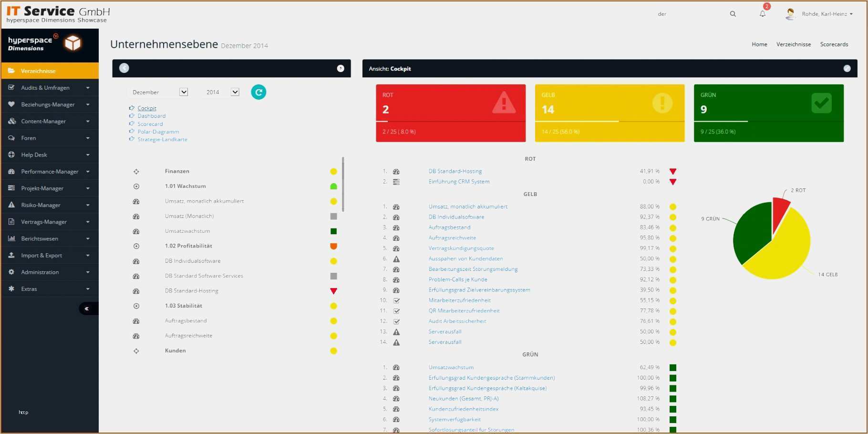Click checkbox icon beside Audit Arbeitssicherheit
Screen dimensions: 868x434
[396, 321]
